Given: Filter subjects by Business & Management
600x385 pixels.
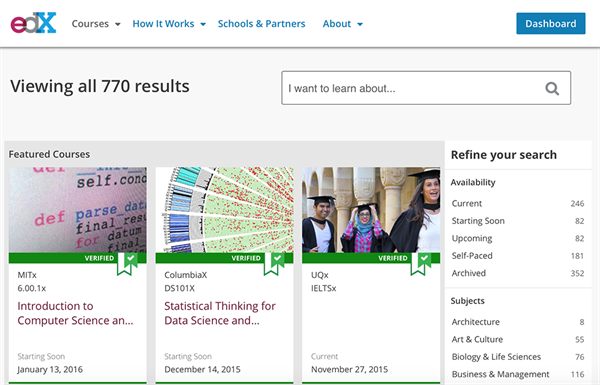Looking at the screenshot, I should [x=518, y=374].
